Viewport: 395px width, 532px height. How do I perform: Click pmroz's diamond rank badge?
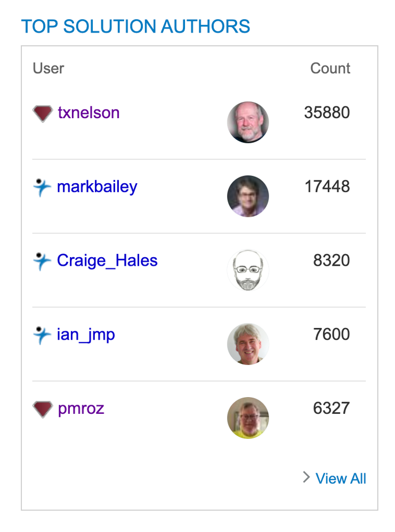[42, 408]
